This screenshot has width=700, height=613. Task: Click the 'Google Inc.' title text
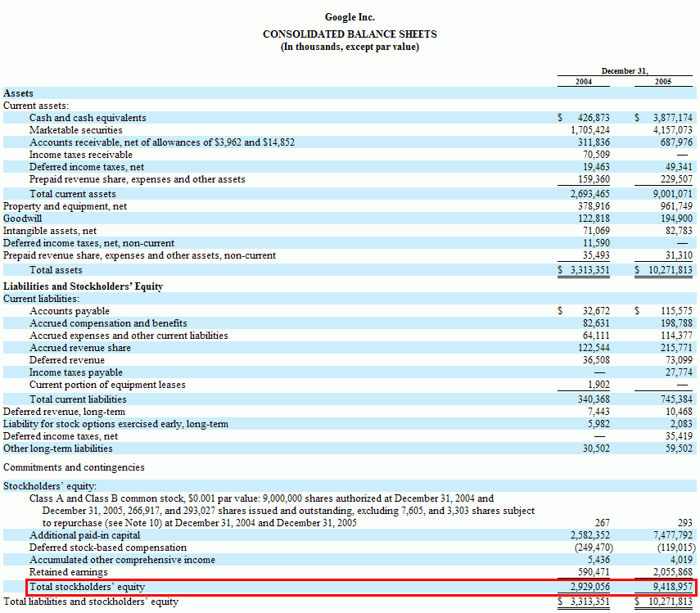click(x=350, y=17)
